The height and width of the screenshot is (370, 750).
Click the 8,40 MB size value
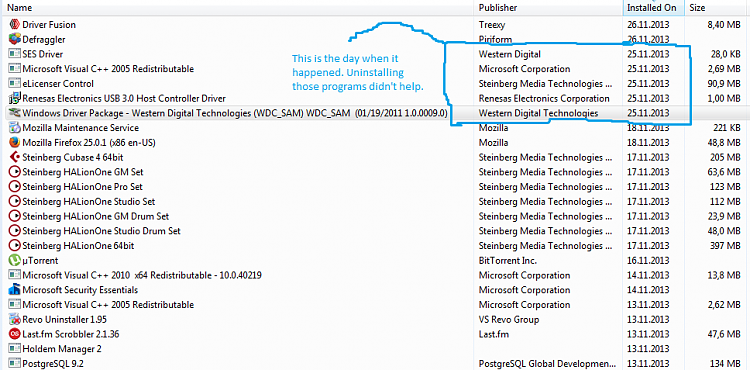(724, 24)
